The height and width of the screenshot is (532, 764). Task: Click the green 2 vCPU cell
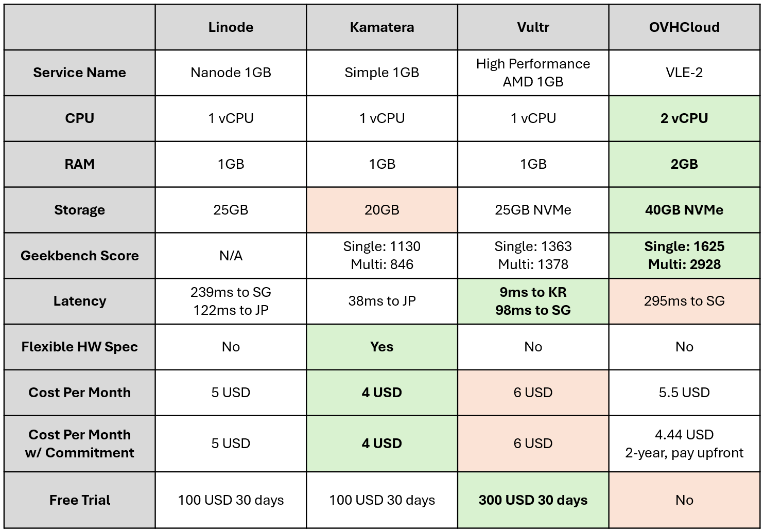click(684, 118)
